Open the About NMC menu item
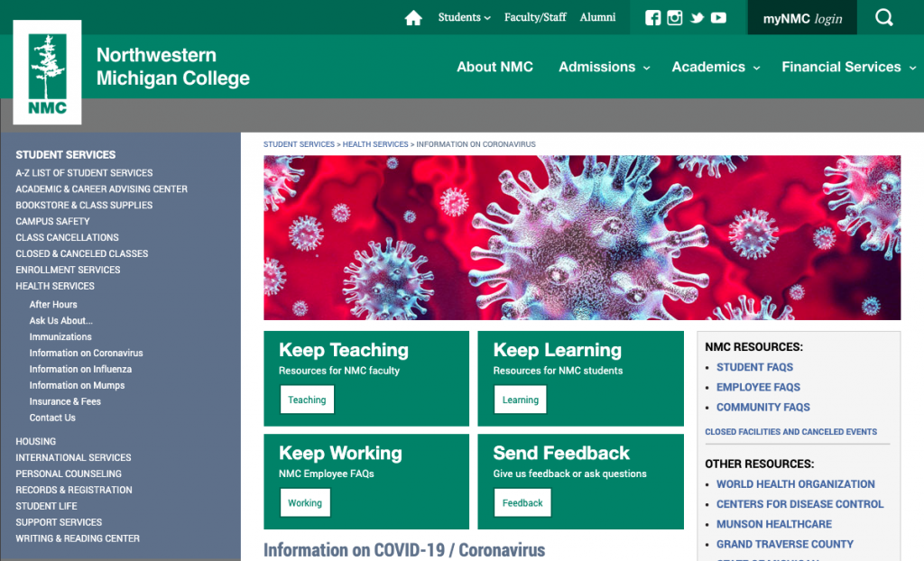The image size is (924, 561). pos(494,67)
